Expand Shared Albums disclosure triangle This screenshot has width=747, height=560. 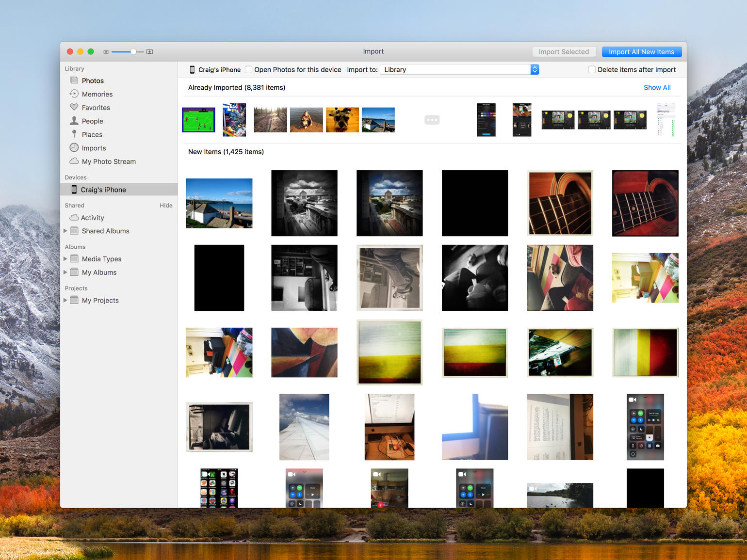65,231
